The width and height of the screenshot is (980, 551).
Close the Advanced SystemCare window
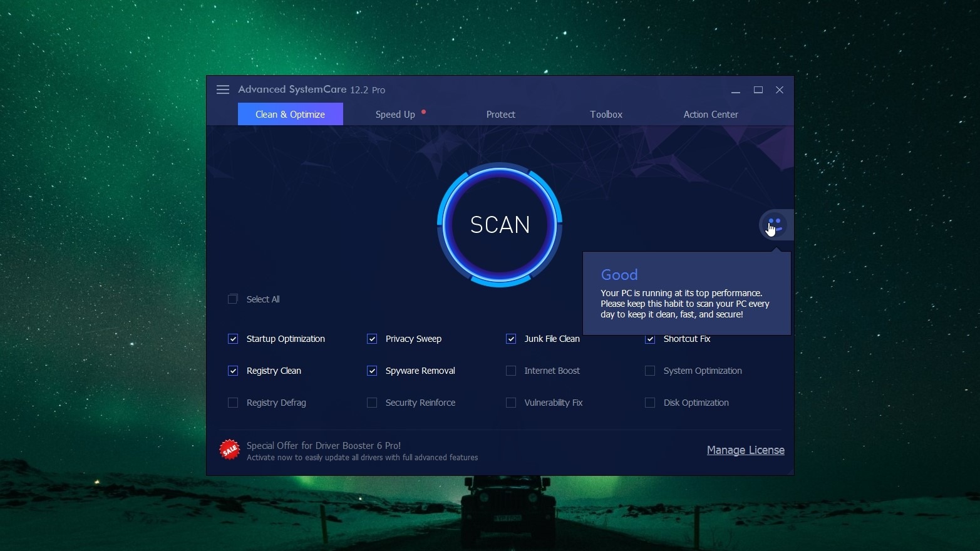point(780,90)
